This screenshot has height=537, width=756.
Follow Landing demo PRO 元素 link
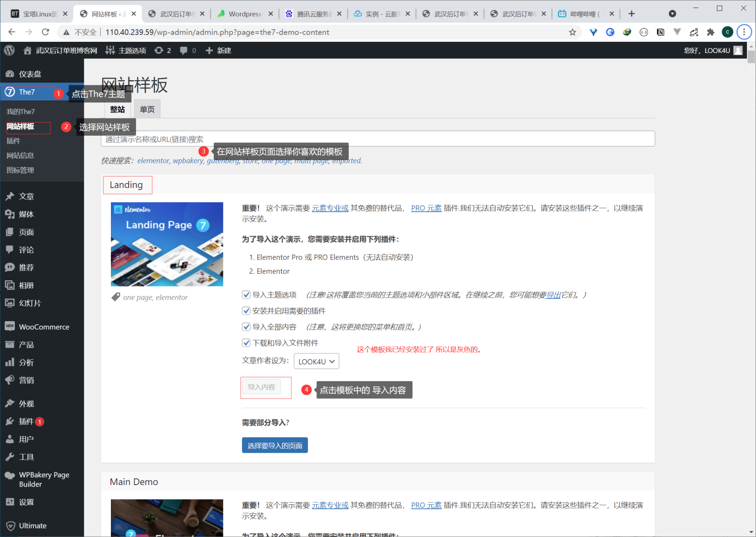point(426,208)
